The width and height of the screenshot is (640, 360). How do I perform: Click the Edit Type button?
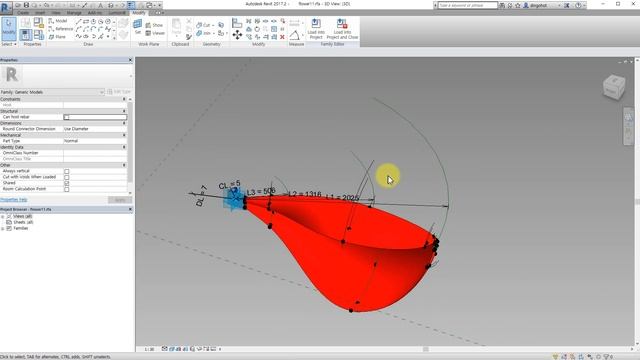pyautogui.click(x=119, y=92)
